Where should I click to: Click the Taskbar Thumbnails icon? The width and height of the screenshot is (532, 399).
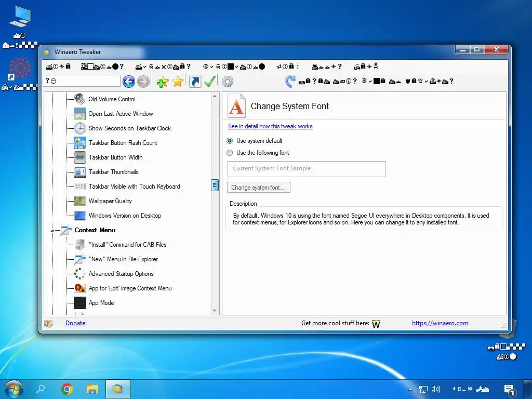pos(79,172)
